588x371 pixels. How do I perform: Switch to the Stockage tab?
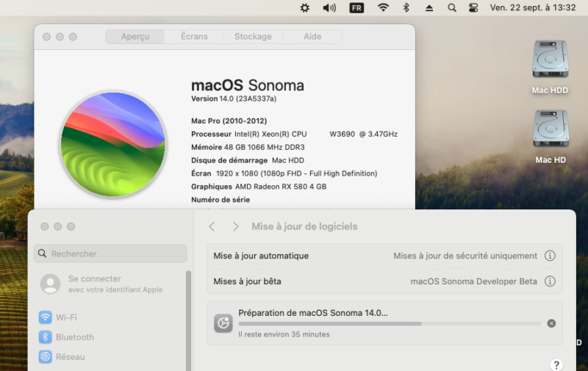[253, 36]
